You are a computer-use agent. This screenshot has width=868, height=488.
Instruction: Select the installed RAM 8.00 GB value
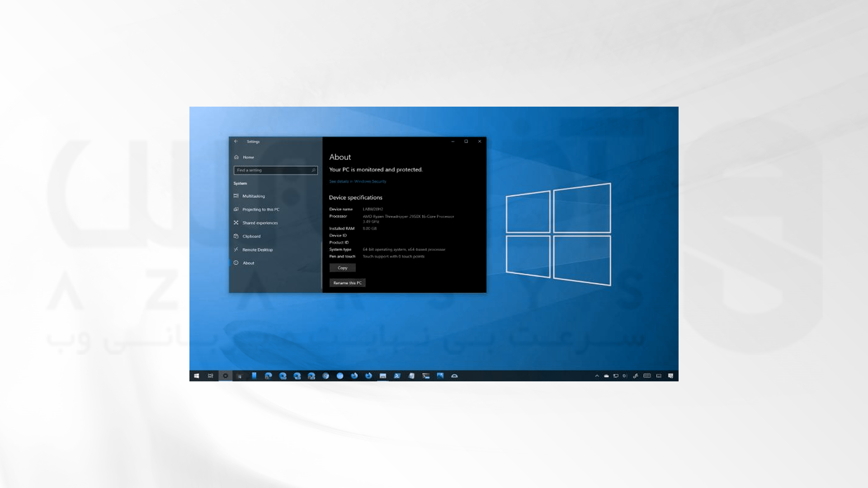(x=370, y=229)
